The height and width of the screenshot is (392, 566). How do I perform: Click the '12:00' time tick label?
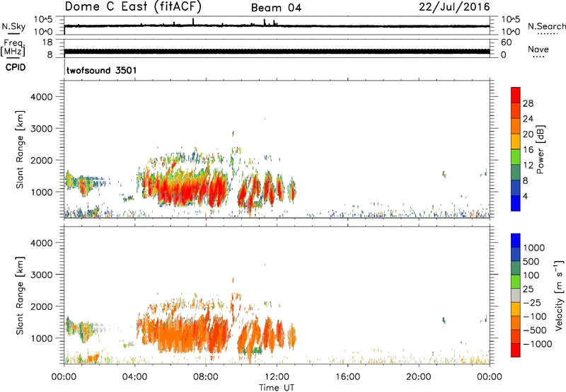pos(277,377)
